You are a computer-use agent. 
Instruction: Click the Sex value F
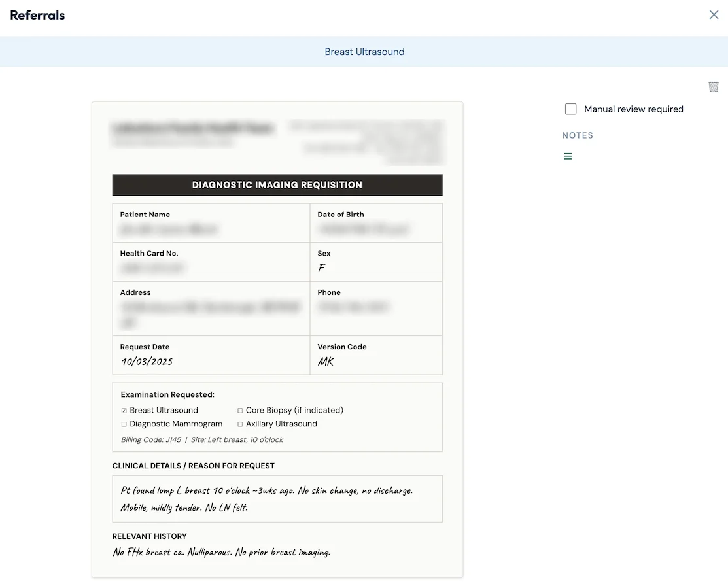coord(321,268)
